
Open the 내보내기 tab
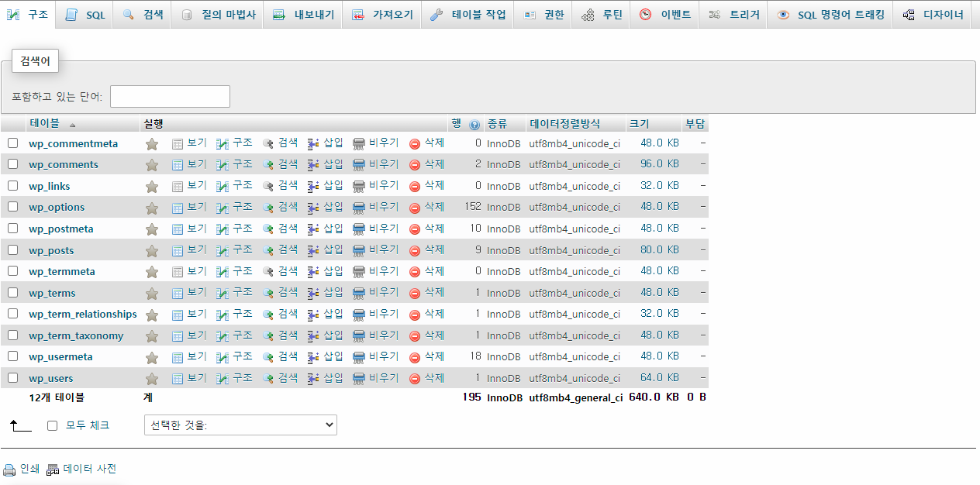(x=303, y=15)
